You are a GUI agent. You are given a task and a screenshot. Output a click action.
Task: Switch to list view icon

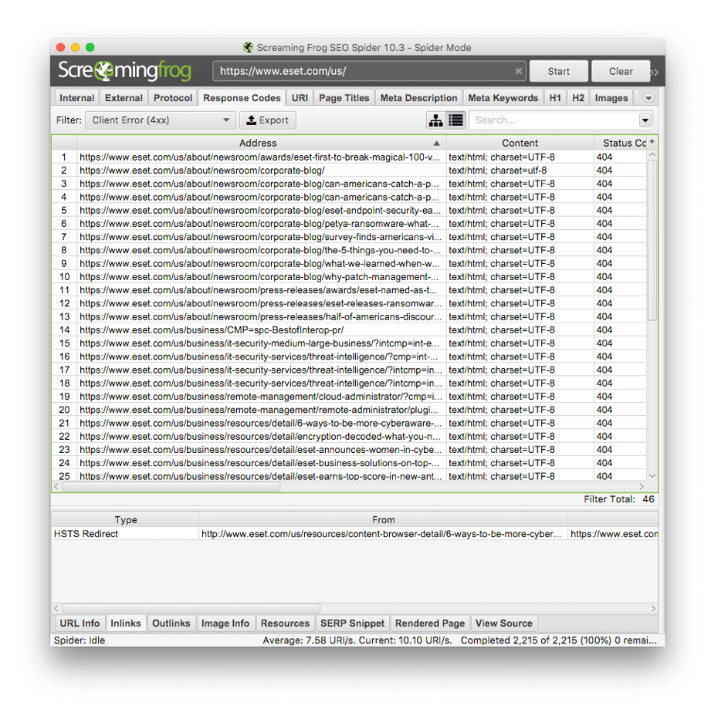click(456, 120)
